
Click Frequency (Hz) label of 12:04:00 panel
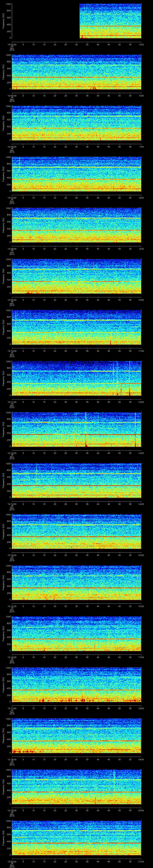point(3,21)
